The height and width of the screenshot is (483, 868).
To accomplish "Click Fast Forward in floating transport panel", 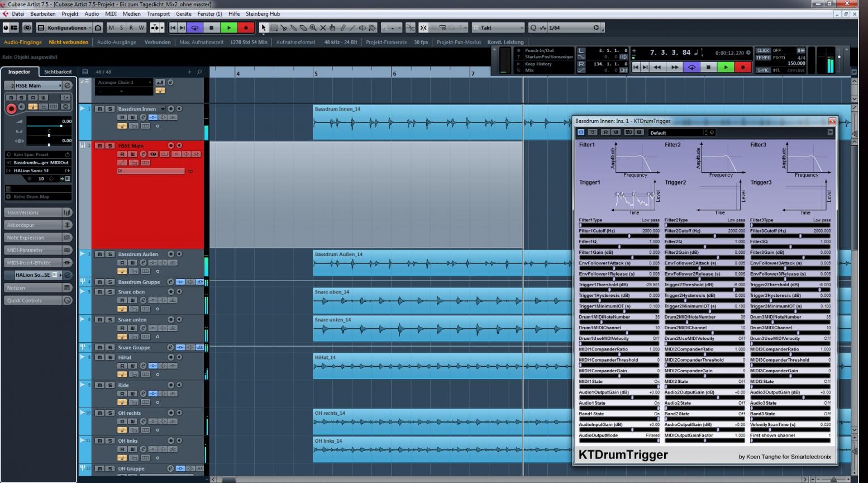I will 674,67.
